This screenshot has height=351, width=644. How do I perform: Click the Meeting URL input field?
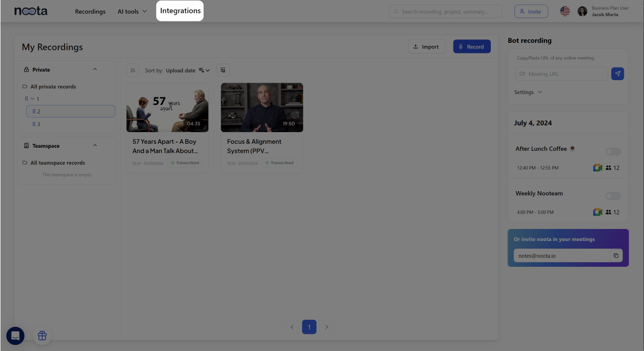pyautogui.click(x=561, y=74)
